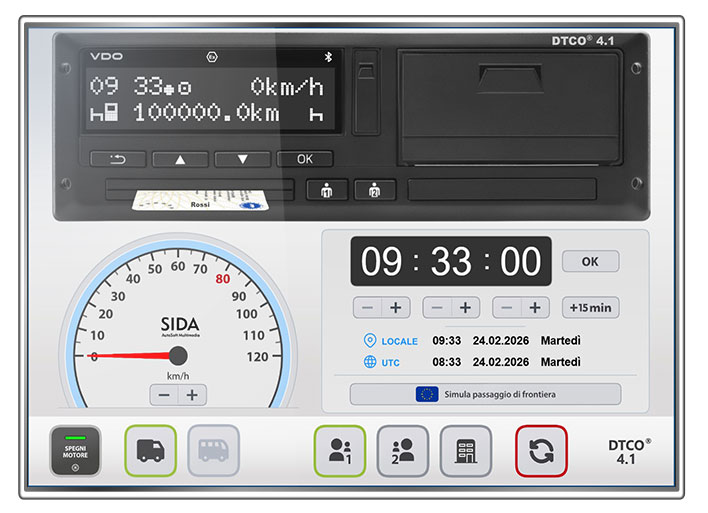This screenshot has height=513, width=708.
Task: Add 15 minutes to the clock
Action: point(590,307)
